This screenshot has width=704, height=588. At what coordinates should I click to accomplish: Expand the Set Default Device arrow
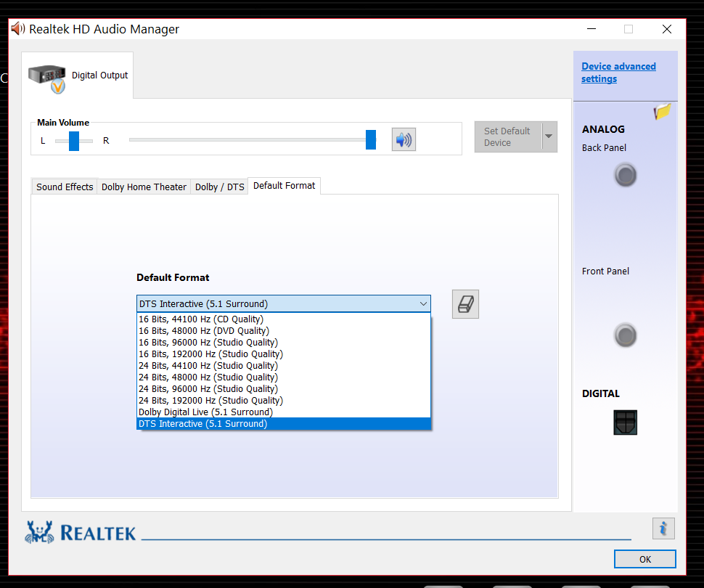(x=549, y=136)
